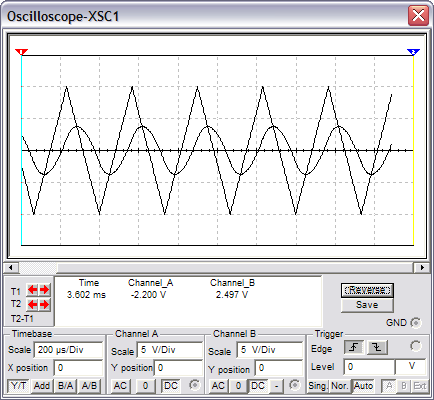Image resolution: width=434 pixels, height=400 pixels.
Task: Set Channel A coupling to AC
Action: click(120, 386)
